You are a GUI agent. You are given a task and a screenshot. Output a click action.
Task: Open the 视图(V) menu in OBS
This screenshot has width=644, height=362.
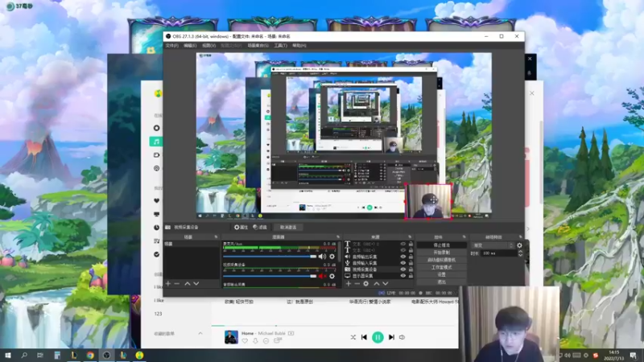(208, 46)
